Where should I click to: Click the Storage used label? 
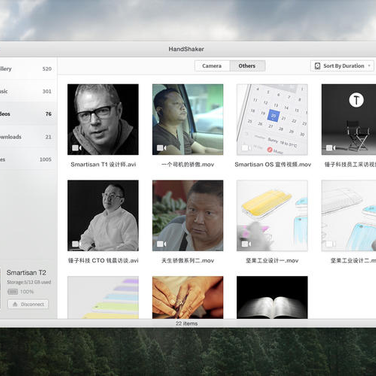[x=29, y=282]
